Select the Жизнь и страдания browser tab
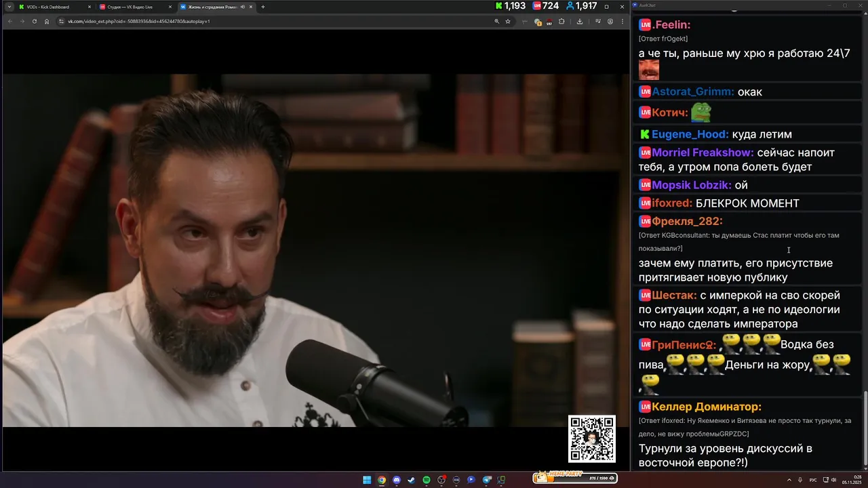The image size is (868, 488). coord(217,7)
